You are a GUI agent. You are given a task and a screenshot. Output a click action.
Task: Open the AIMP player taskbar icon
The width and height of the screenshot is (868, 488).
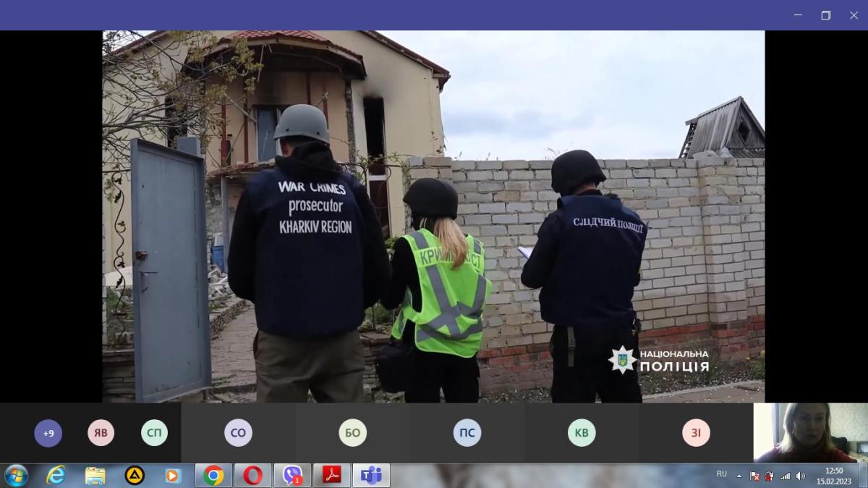tap(135, 475)
